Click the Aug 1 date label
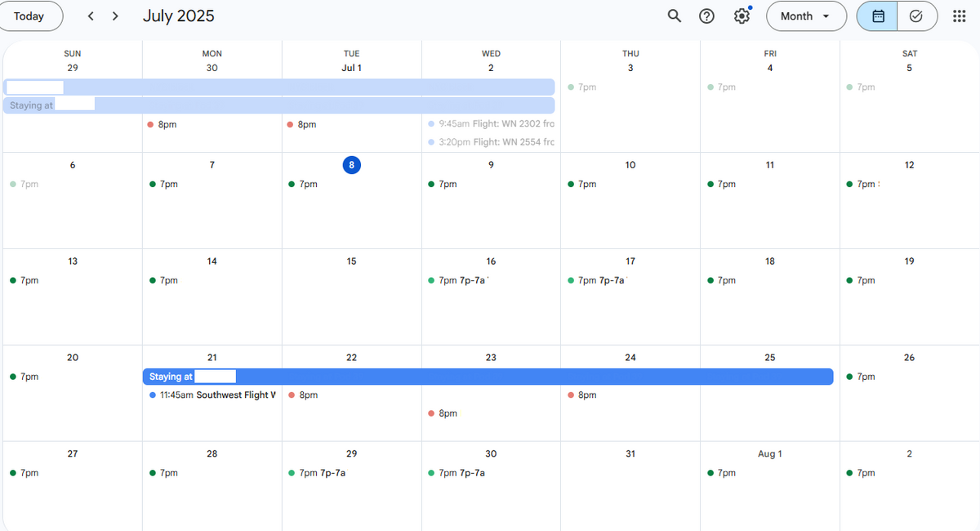This screenshot has width=980, height=531. click(769, 454)
